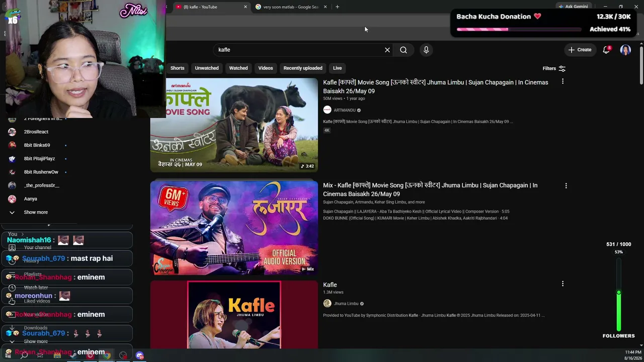Open Discord from the taskbar

(140, 355)
